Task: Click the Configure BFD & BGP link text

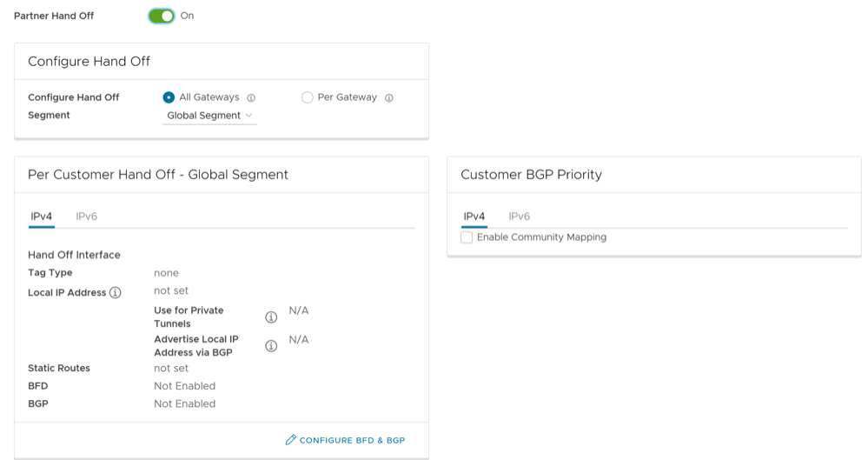Action: coord(352,441)
